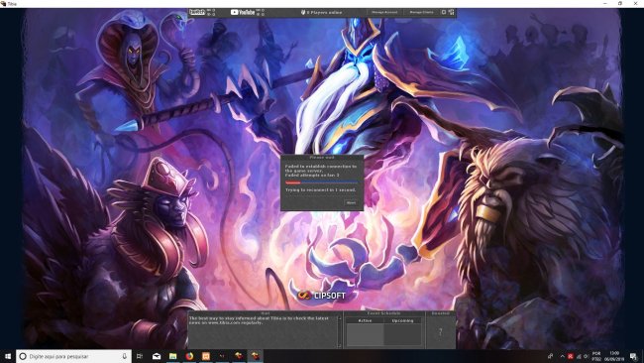Image resolution: width=644 pixels, height=363 pixels.
Task: Open Firefox from the taskbar
Action: pos(189,356)
